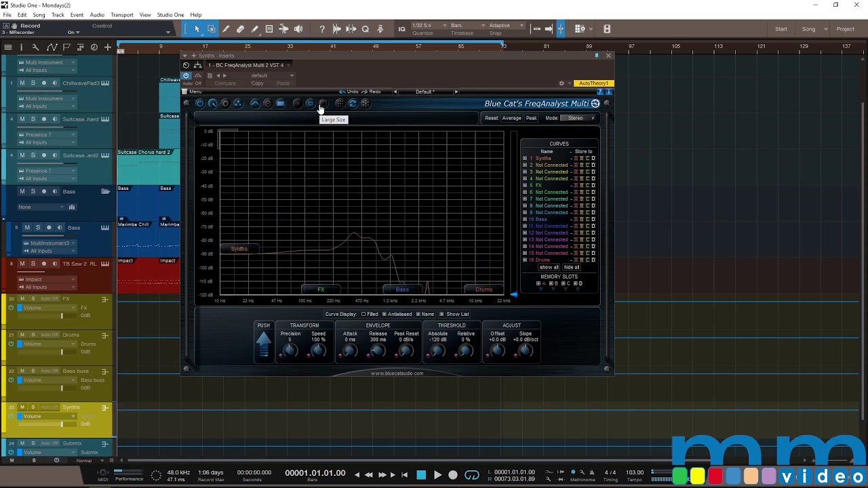
Task: Open the Mode Stereo dropdown
Action: coord(578,118)
